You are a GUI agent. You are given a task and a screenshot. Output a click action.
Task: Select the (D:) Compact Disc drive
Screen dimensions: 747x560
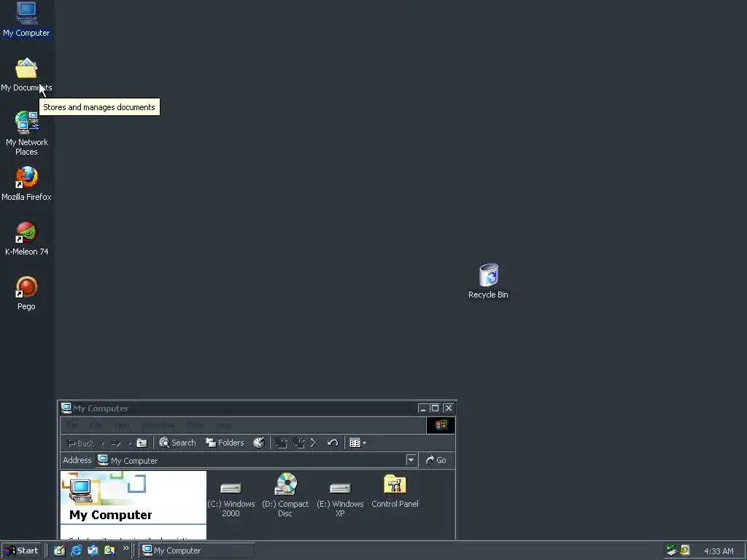(x=285, y=495)
